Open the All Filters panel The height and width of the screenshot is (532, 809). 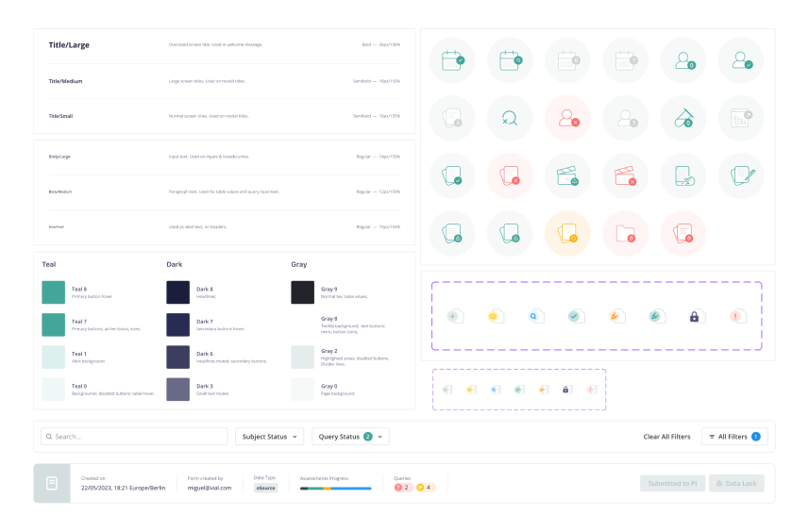coord(734,437)
